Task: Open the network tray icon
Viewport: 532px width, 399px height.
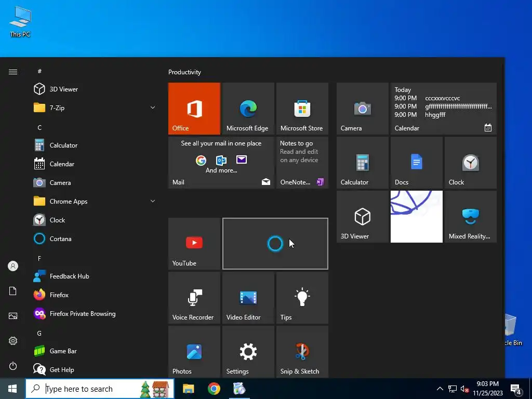Action: [453, 389]
